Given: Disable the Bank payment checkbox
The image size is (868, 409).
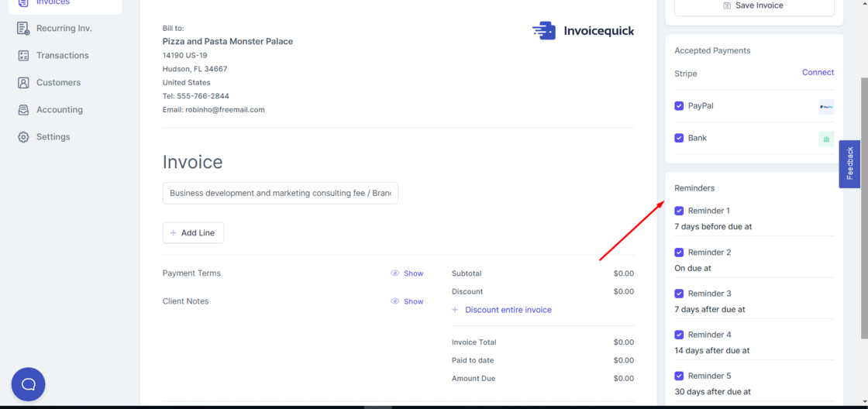Looking at the screenshot, I should [x=679, y=139].
